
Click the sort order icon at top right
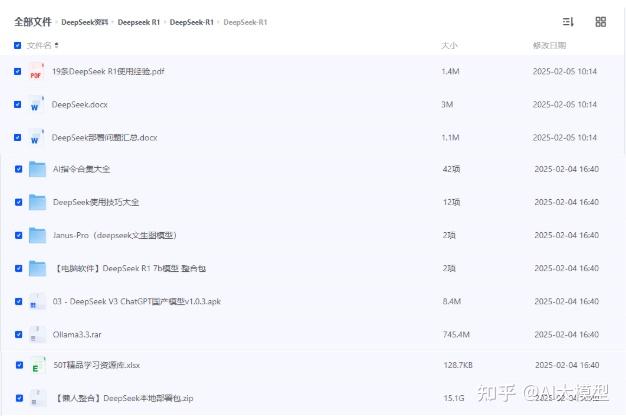(568, 22)
